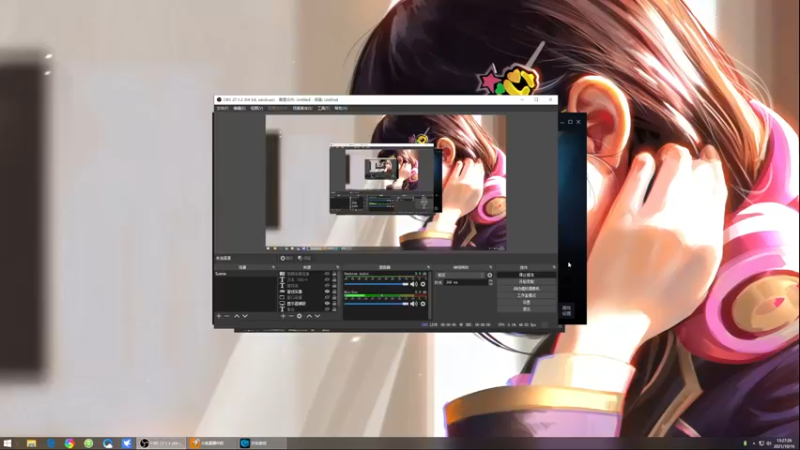This screenshot has width=800, height=450.
Task: Mute the Desktop Audio channel
Action: pyautogui.click(x=414, y=284)
